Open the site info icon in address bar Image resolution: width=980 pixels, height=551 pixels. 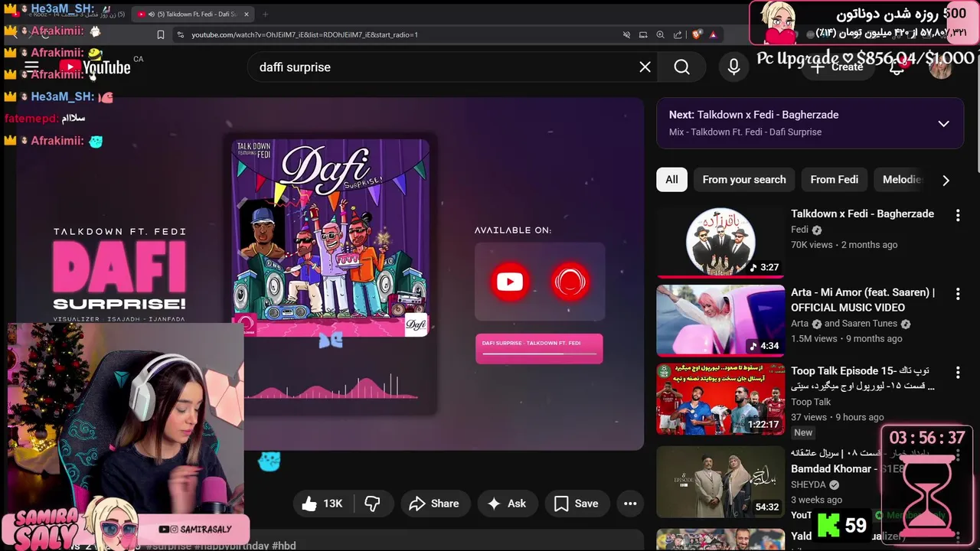181,34
